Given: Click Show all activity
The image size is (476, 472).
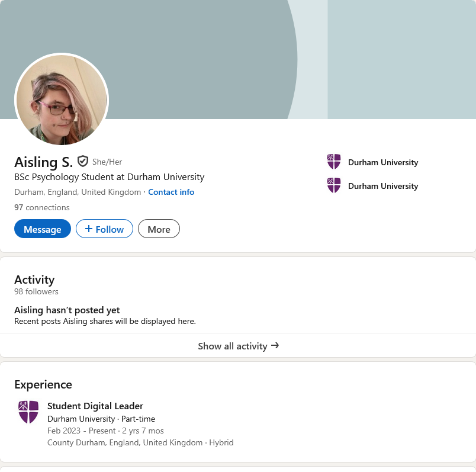Looking at the screenshot, I should pos(233,346).
